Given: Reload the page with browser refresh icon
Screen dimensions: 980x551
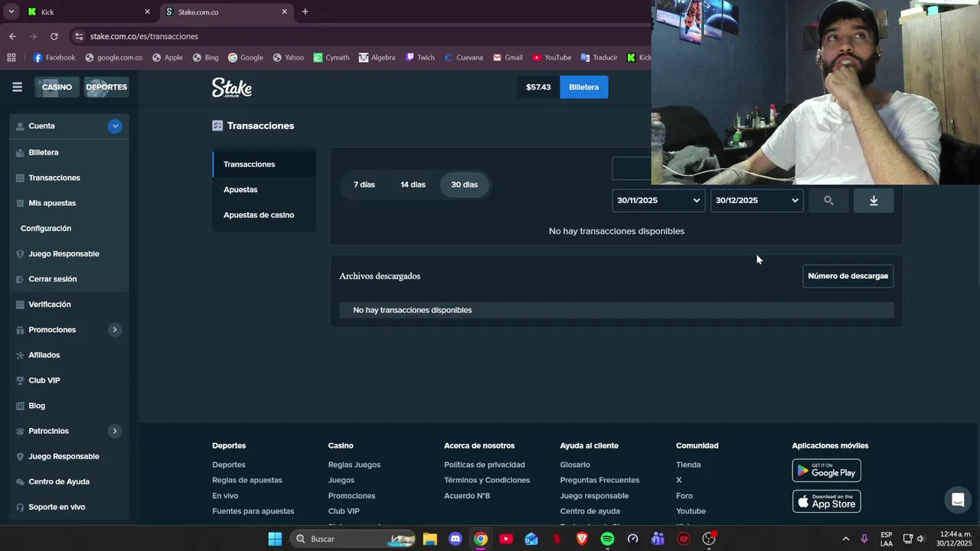Looking at the screenshot, I should click(54, 36).
